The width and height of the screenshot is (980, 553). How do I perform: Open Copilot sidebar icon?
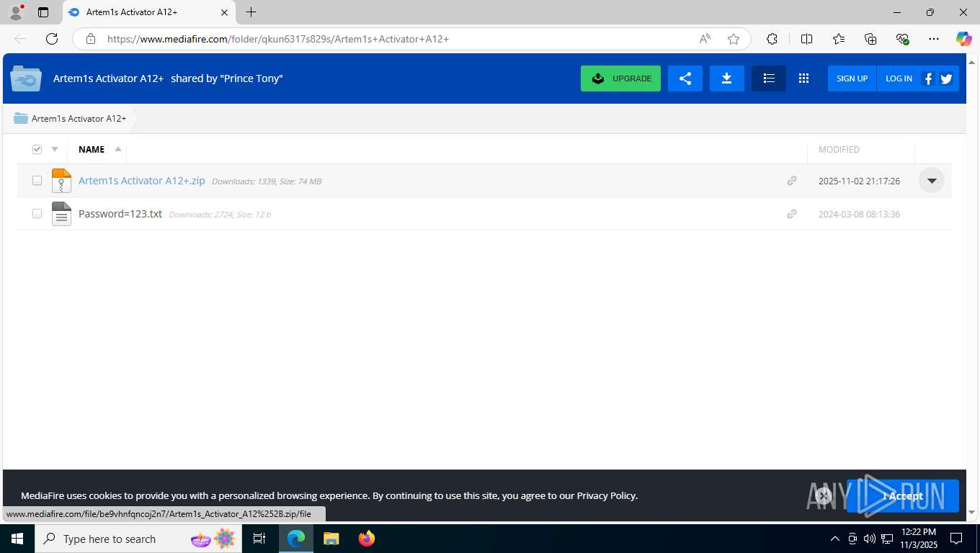coord(963,39)
